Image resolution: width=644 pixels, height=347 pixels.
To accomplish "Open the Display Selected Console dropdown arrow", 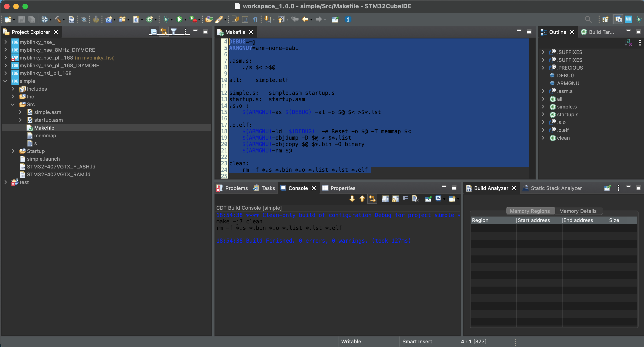I will pyautogui.click(x=444, y=199).
